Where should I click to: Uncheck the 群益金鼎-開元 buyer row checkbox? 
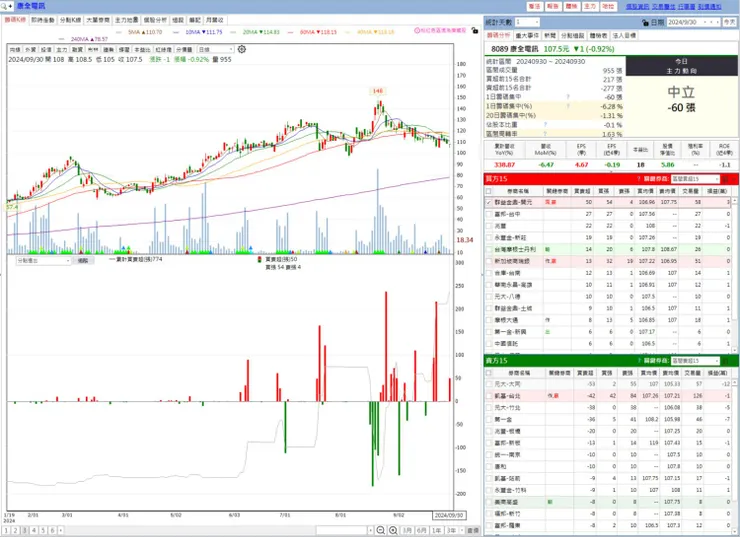point(489,202)
